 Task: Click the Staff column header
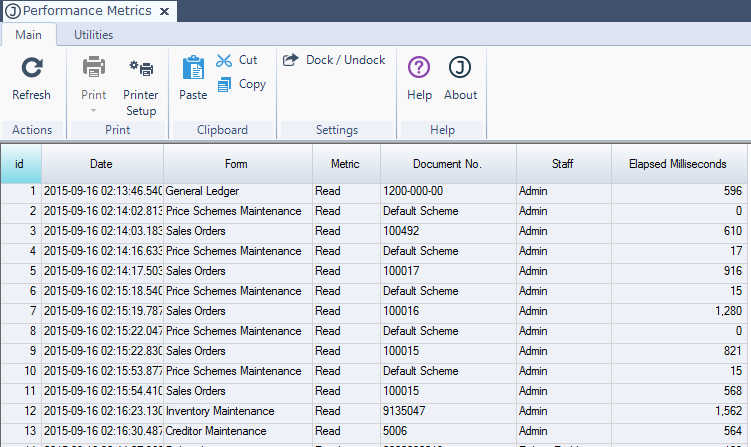point(563,164)
